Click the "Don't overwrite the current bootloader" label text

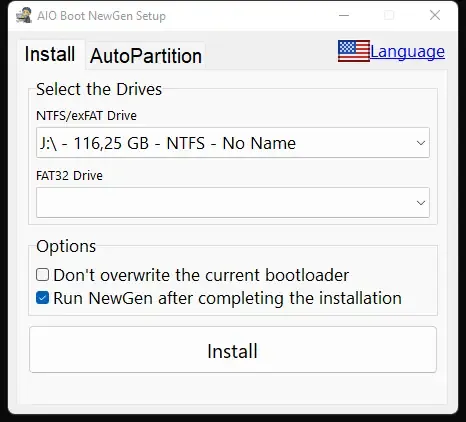(201, 275)
